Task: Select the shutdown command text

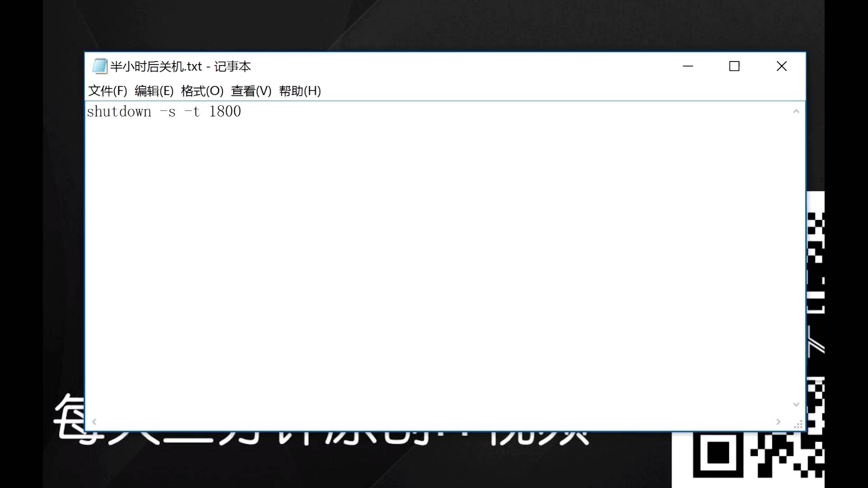Action: (x=164, y=112)
